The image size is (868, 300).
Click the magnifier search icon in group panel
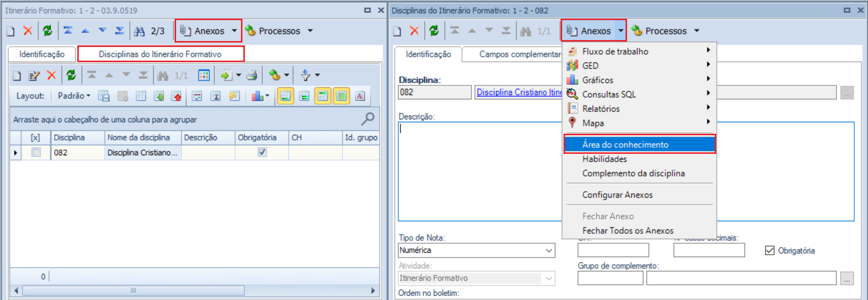(368, 118)
